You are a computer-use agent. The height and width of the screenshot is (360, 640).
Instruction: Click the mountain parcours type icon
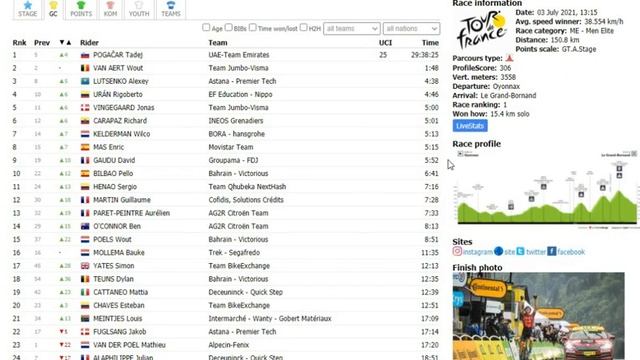point(509,58)
